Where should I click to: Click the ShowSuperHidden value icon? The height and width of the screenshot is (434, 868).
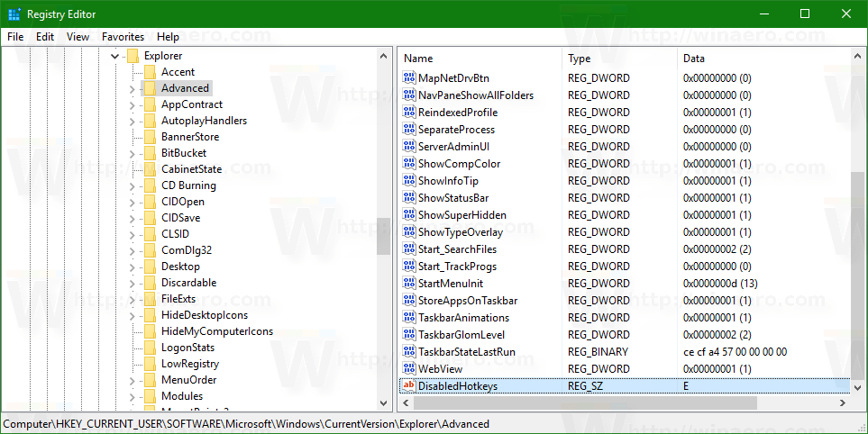409,215
